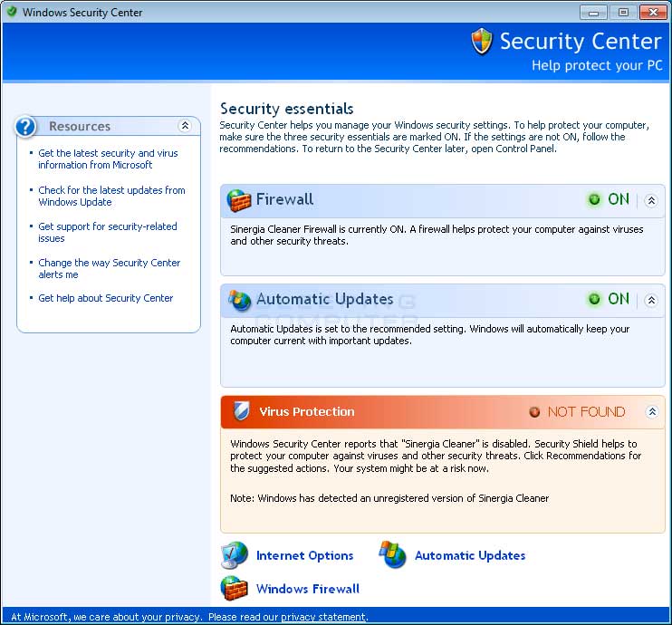Click the Windows Firewall brick icon at bottom
Viewport: 672px width, 625px height.
tap(234, 589)
